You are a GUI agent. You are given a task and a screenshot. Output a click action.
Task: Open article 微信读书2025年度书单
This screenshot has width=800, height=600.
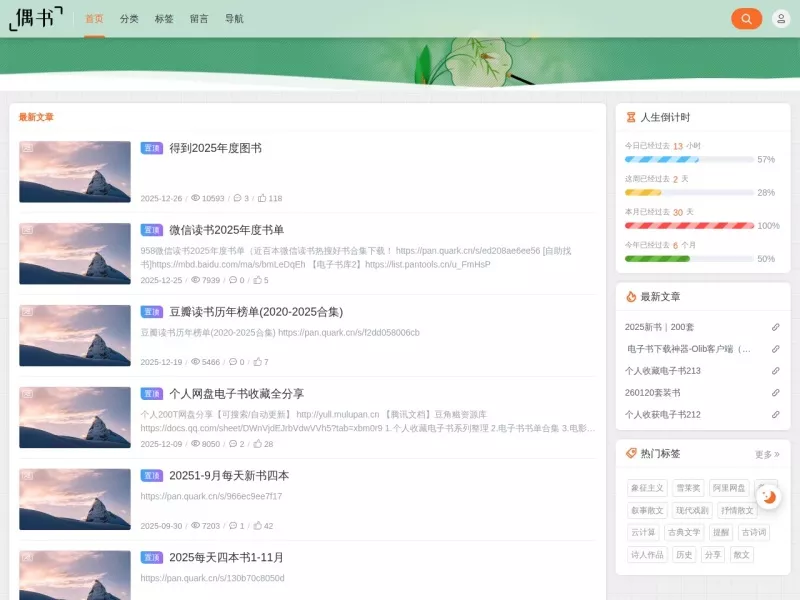[x=227, y=230]
